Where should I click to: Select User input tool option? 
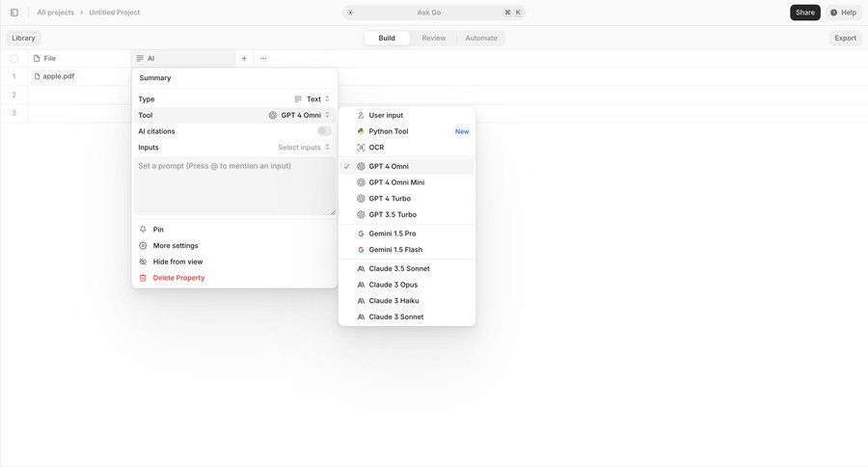point(407,115)
